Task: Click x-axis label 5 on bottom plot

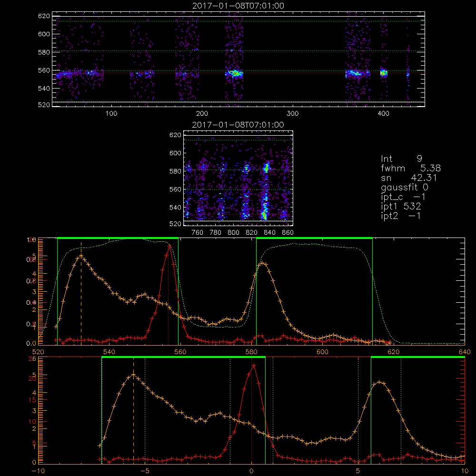Action: [358, 471]
